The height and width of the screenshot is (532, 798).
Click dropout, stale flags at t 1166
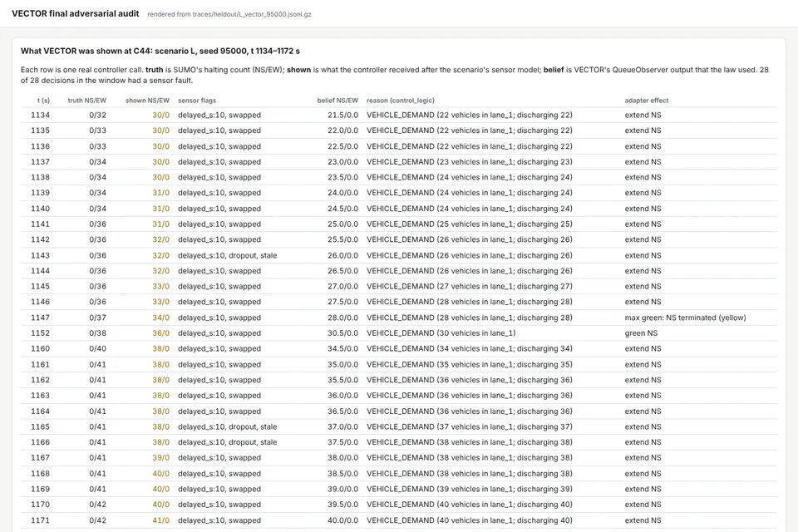[x=253, y=442]
